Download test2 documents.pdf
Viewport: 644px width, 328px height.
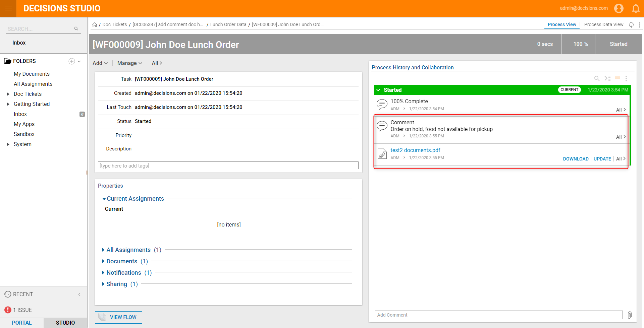(576, 159)
